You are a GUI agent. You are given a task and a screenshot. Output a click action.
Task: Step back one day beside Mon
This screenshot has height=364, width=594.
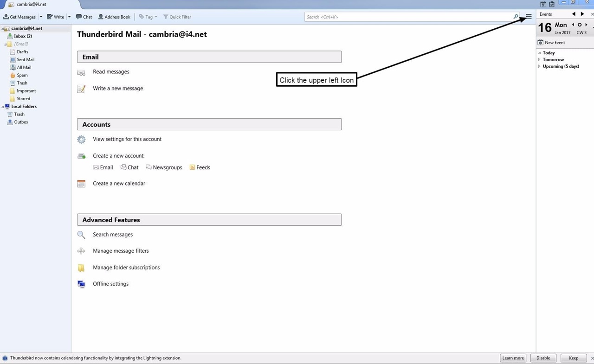[573, 25]
